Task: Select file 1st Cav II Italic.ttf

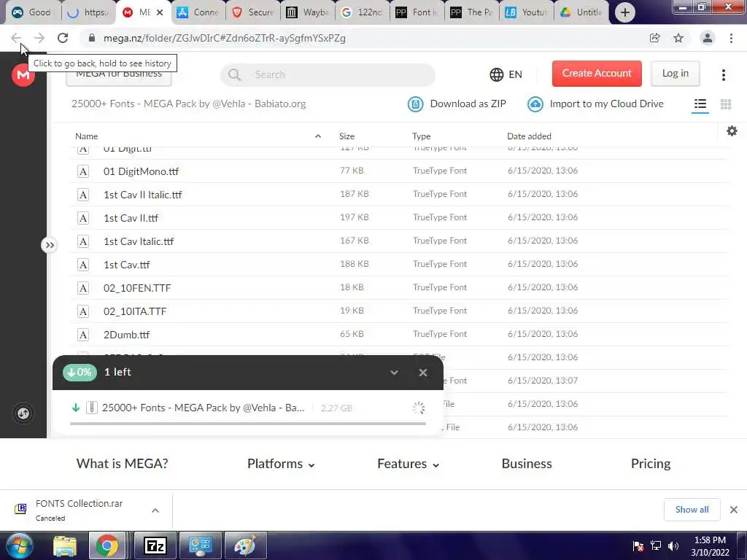Action: (399, 194)
